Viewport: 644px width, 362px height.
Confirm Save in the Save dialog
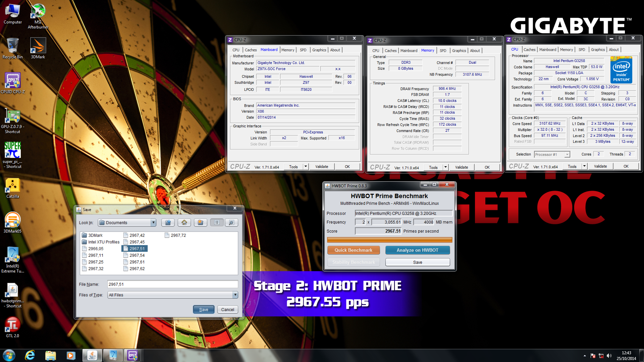[x=204, y=310]
